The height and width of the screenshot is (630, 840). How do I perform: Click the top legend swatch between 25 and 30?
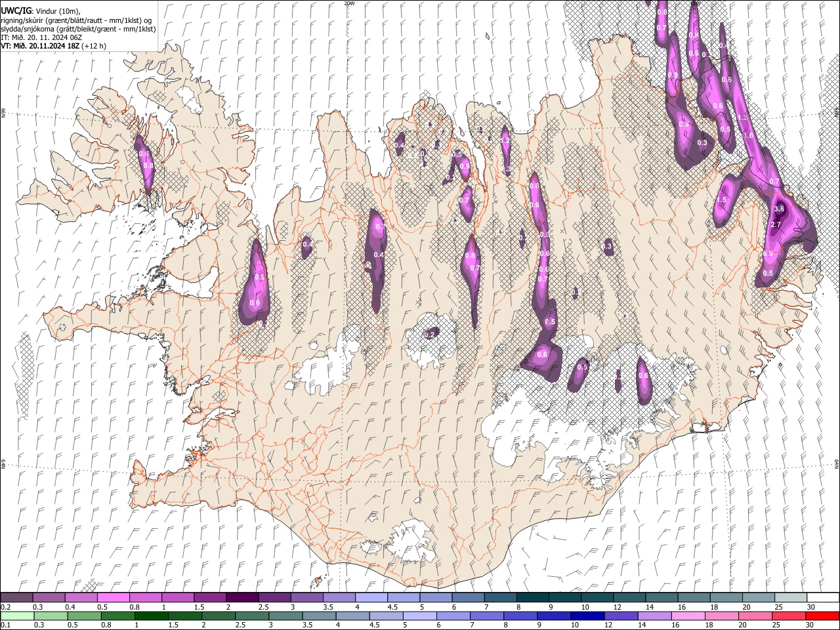tap(790, 598)
